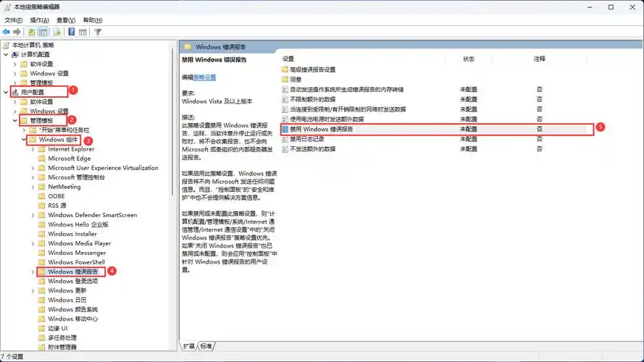This screenshot has width=644, height=362.
Task: Expand the Internet Explorer tree node
Action: [x=33, y=149]
